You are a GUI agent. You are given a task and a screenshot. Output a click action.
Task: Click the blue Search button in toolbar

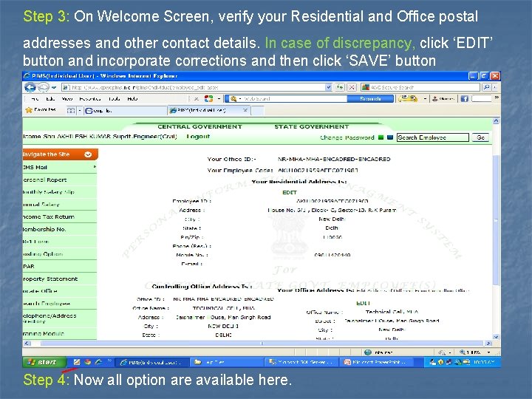click(x=370, y=99)
